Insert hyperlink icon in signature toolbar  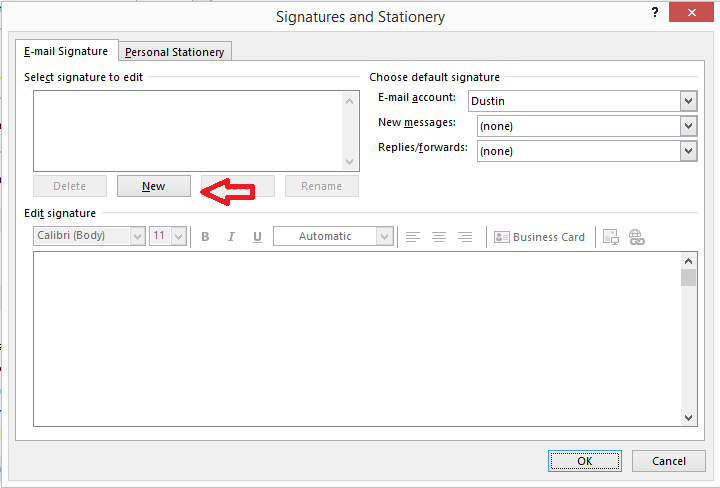click(637, 237)
